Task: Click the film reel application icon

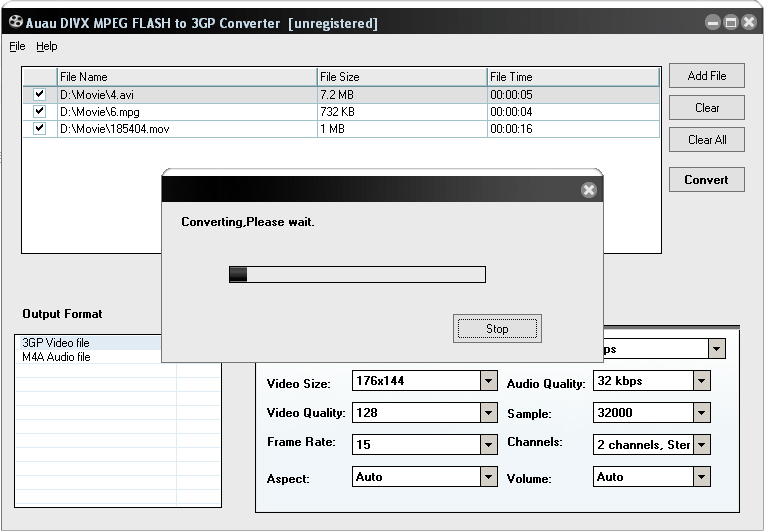Action: point(16,22)
